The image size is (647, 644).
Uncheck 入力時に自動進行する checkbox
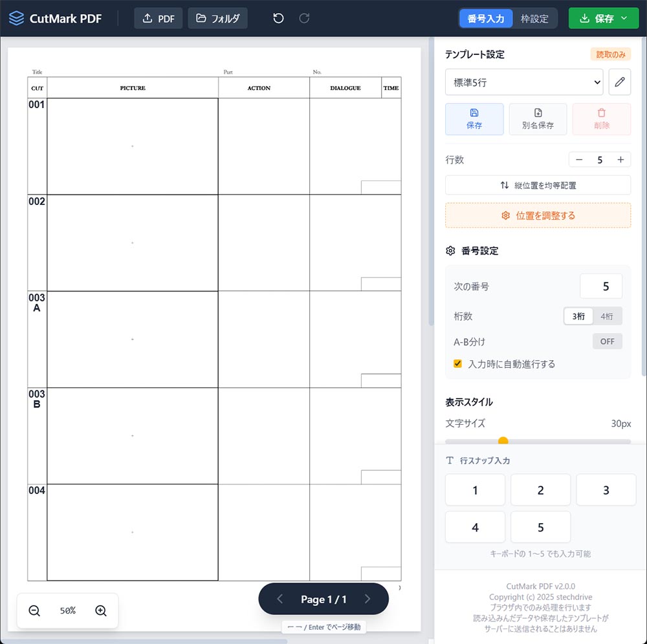tap(457, 363)
